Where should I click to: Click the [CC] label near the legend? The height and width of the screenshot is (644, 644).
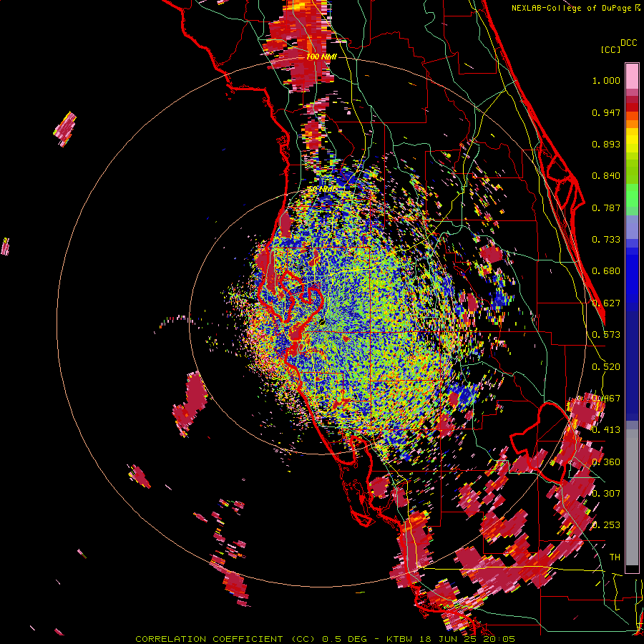pyautogui.click(x=610, y=49)
